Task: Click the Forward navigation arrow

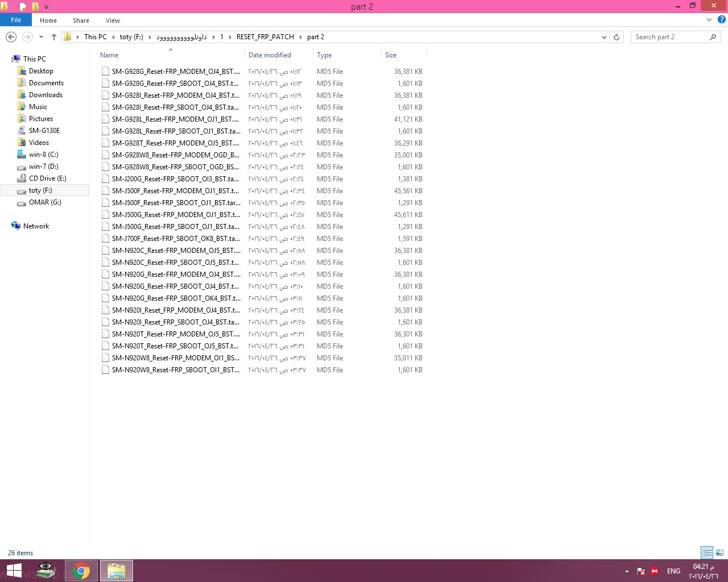Action: pos(27,37)
